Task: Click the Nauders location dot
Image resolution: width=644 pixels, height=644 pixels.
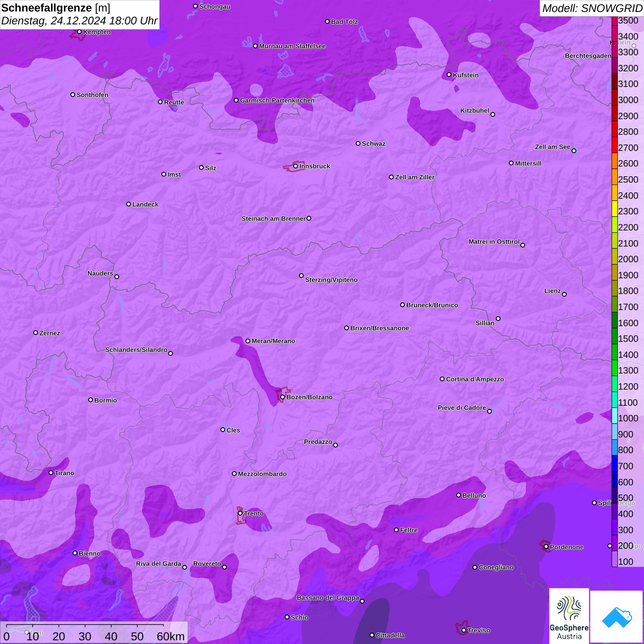Action: [117, 276]
